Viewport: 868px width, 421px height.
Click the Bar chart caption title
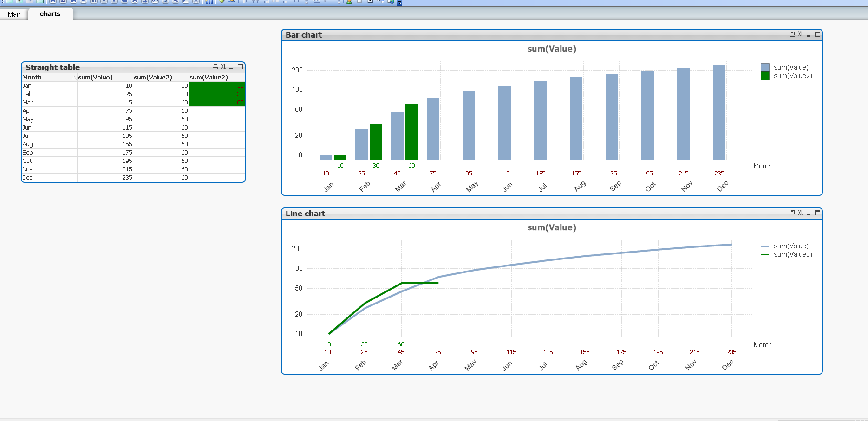tap(304, 35)
